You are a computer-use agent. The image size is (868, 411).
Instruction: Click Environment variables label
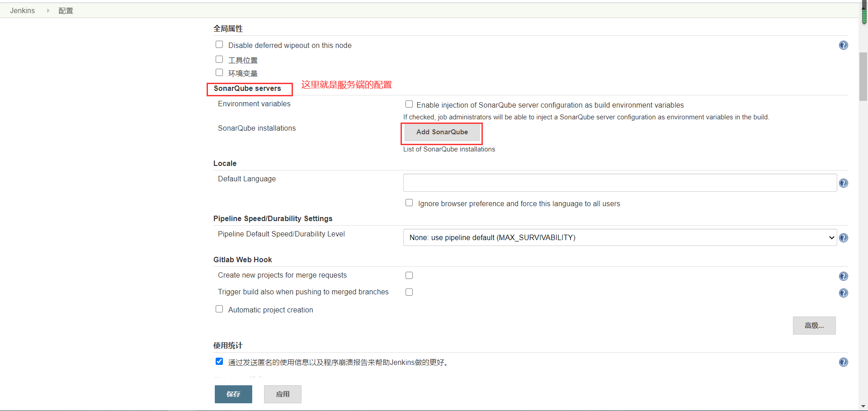tap(254, 104)
